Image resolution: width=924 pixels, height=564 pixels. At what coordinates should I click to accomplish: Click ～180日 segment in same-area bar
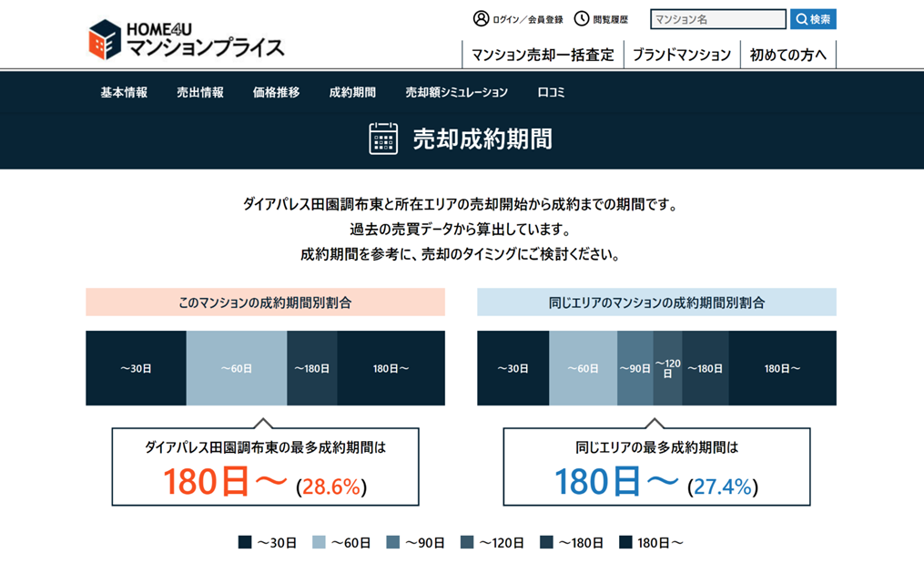[x=706, y=368]
